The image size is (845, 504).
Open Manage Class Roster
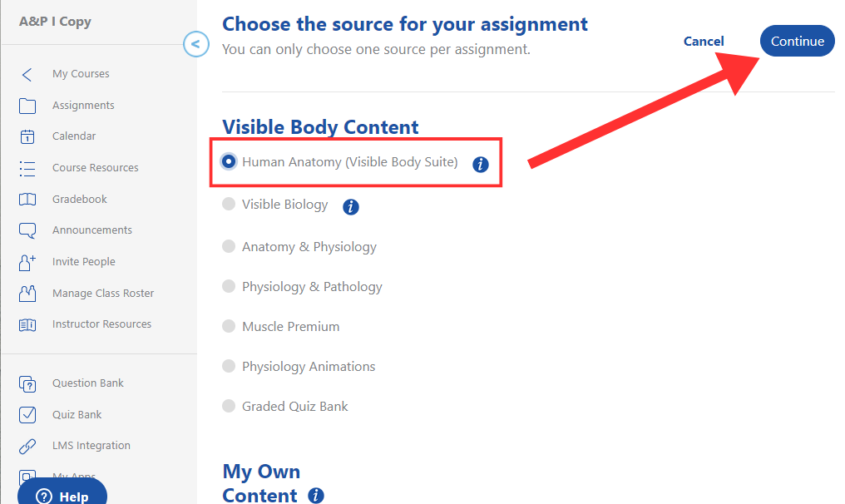[x=101, y=293]
